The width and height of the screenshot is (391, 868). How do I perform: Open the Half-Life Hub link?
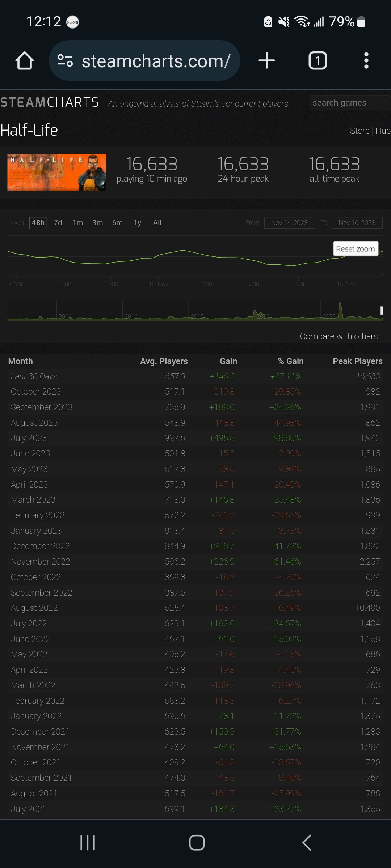coord(383,131)
